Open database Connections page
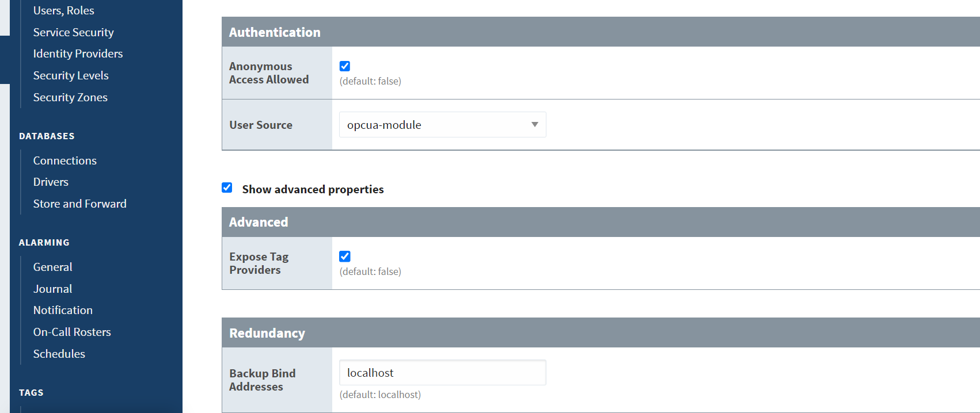 (64, 160)
